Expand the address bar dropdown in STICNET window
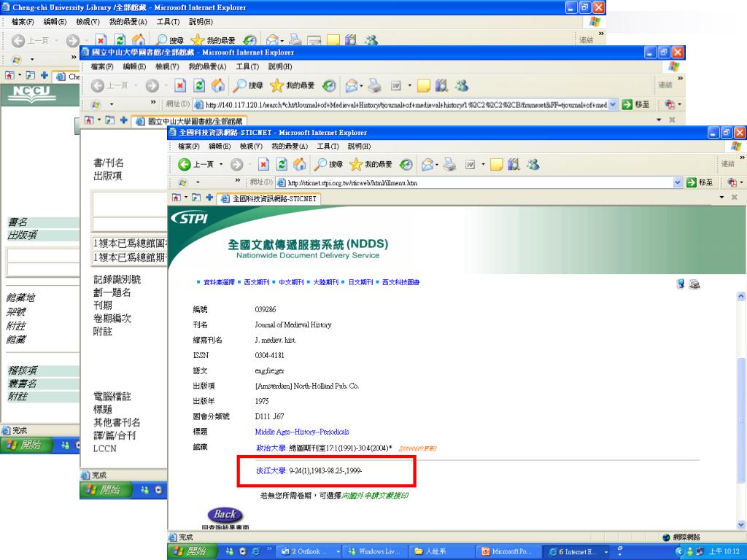The image size is (747, 560). pos(678,182)
